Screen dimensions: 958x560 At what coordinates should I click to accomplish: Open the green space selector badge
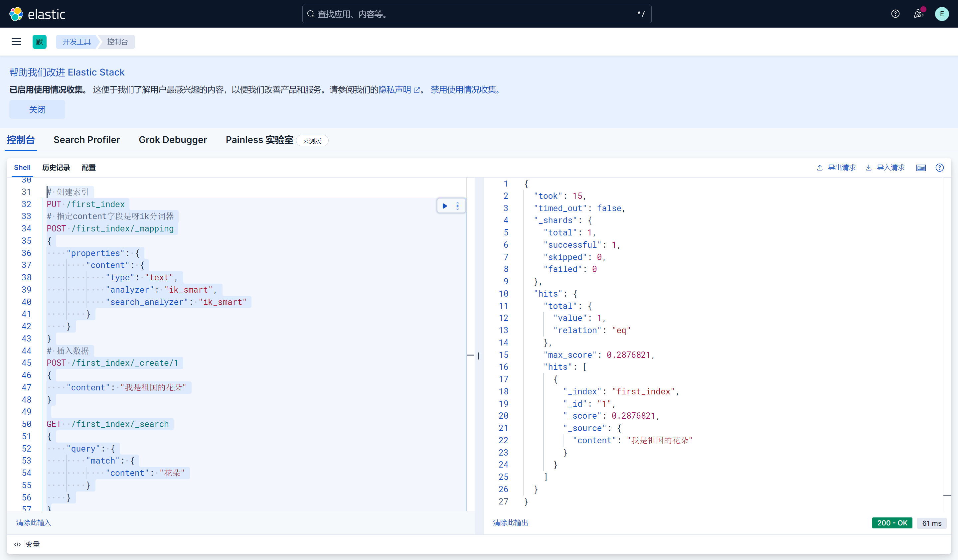(x=40, y=42)
